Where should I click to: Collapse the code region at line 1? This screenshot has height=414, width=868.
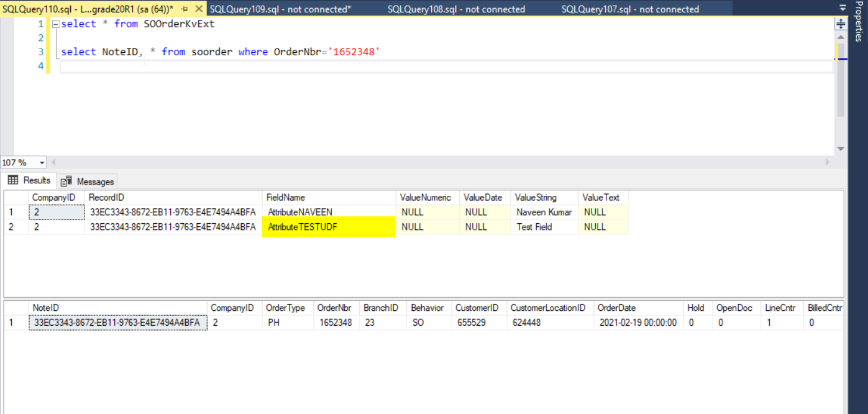pos(56,24)
